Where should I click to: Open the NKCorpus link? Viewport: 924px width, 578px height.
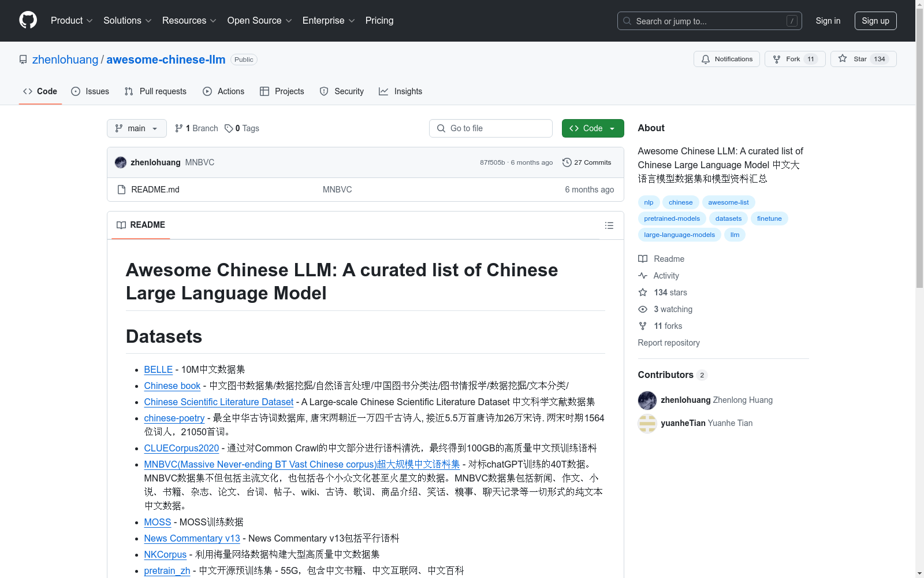pyautogui.click(x=165, y=554)
